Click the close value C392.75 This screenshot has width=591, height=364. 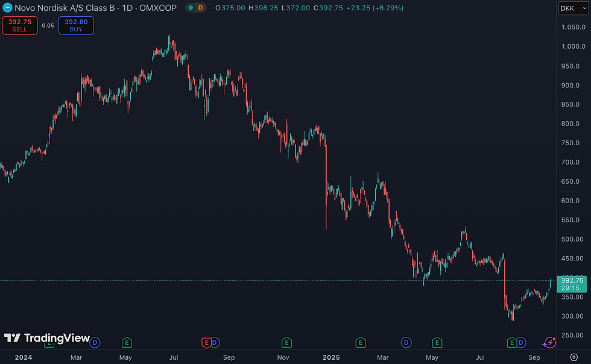[328, 8]
